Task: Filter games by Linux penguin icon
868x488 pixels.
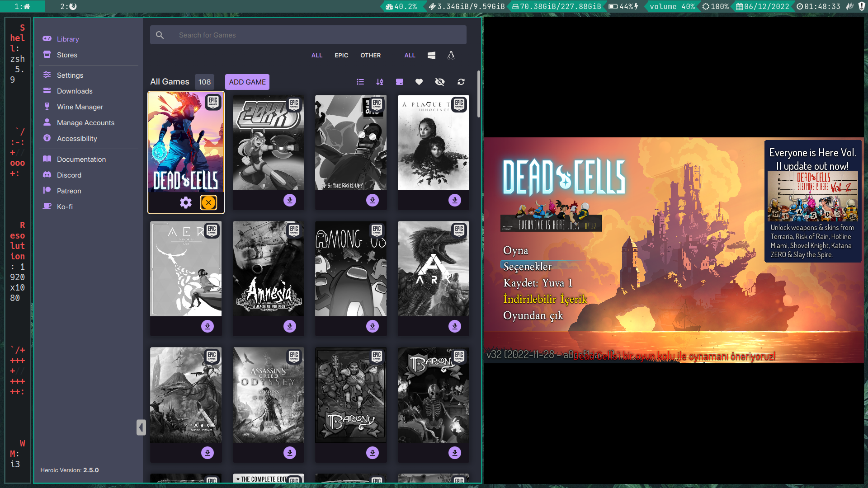Action: point(451,55)
